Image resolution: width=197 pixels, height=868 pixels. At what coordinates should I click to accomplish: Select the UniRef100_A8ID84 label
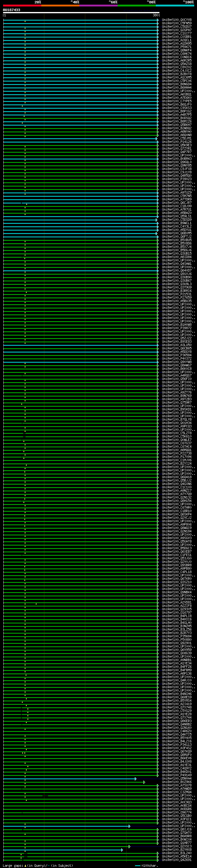pos(177,257)
